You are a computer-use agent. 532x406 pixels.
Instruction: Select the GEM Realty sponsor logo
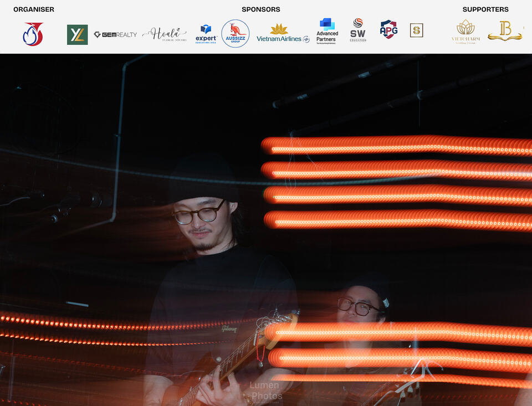pyautogui.click(x=115, y=34)
